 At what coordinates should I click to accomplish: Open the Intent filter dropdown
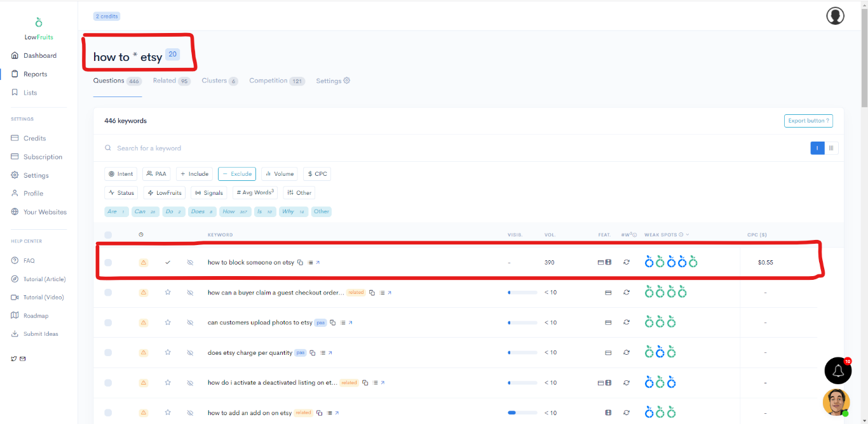click(121, 174)
